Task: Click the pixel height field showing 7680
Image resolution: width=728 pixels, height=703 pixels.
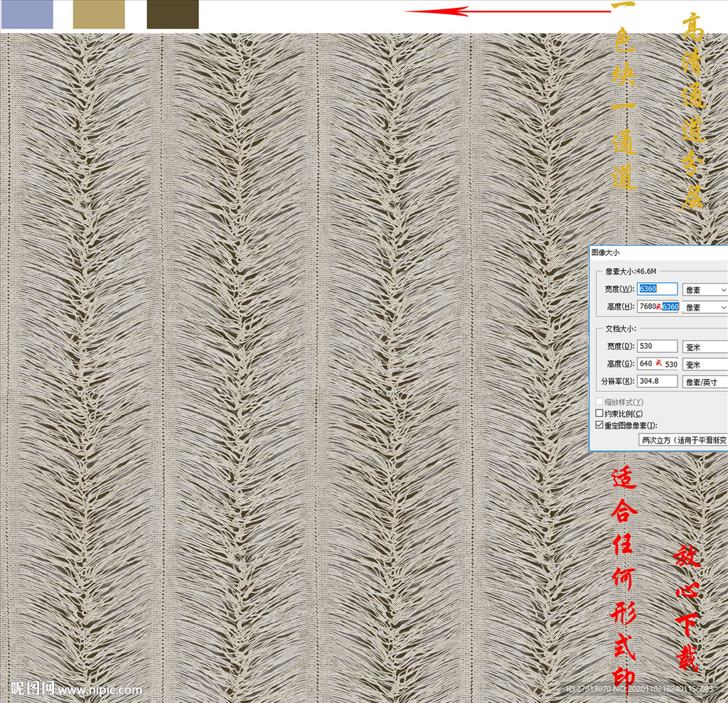Action: 658,306
